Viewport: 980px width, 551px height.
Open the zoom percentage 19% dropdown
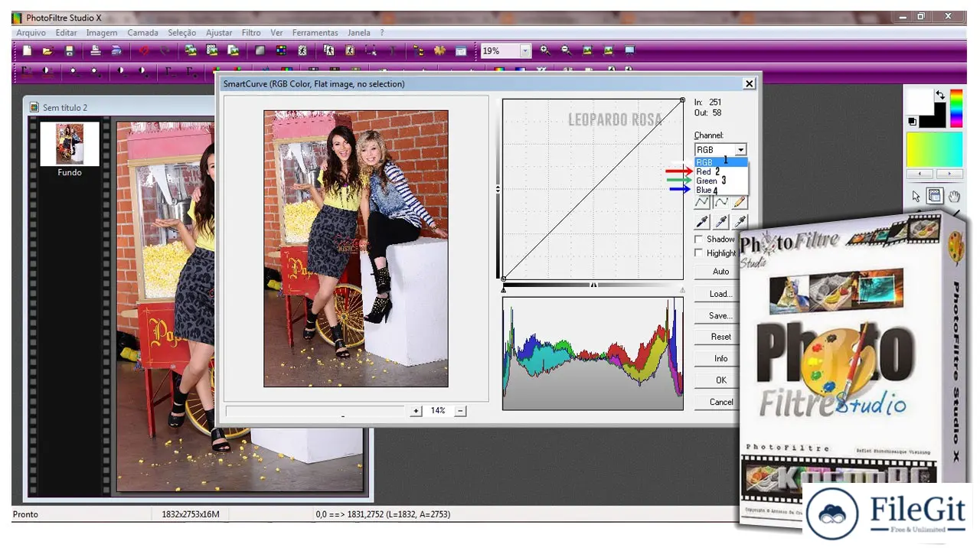pyautogui.click(x=525, y=51)
